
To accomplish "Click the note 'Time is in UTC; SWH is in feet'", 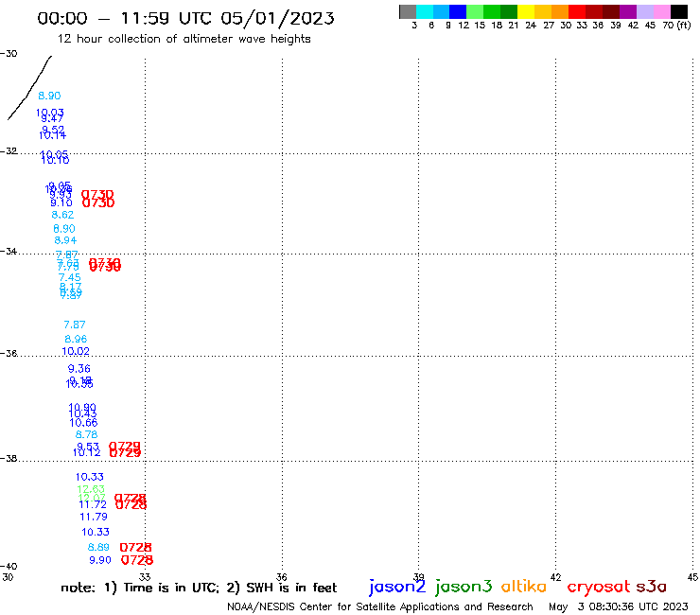I will [x=199, y=588].
